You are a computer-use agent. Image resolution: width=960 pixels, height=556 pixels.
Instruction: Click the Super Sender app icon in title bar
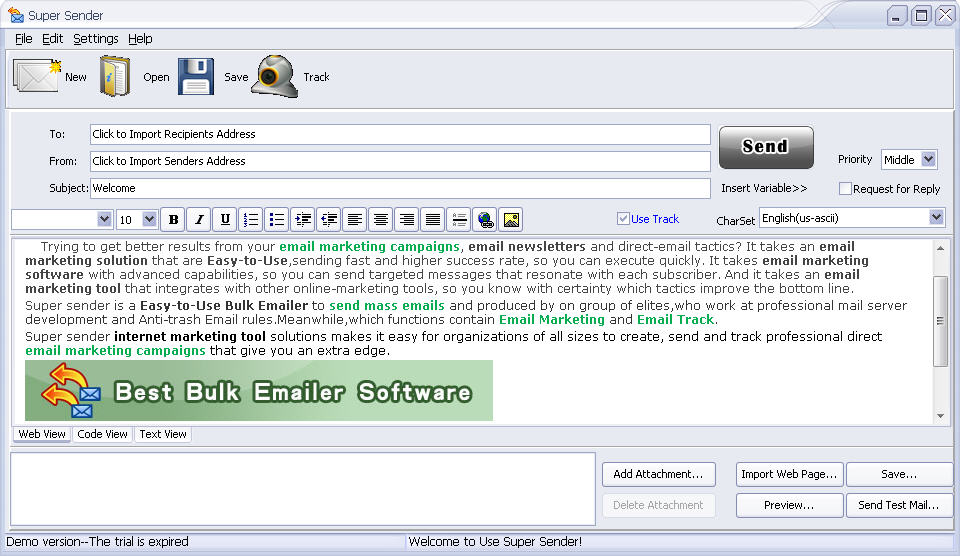(x=15, y=15)
